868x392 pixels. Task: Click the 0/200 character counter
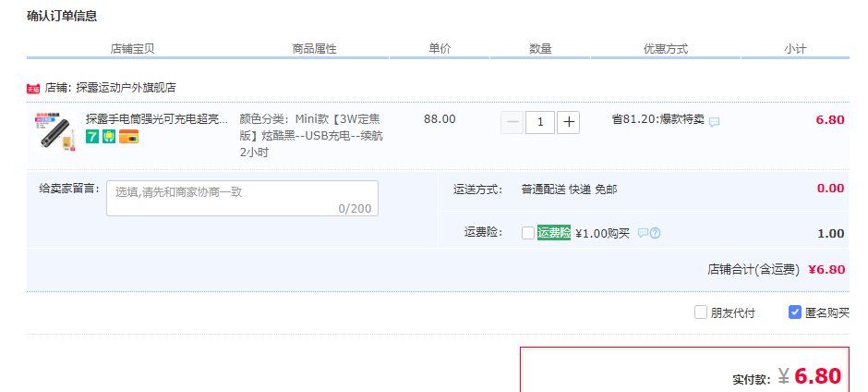tap(355, 209)
